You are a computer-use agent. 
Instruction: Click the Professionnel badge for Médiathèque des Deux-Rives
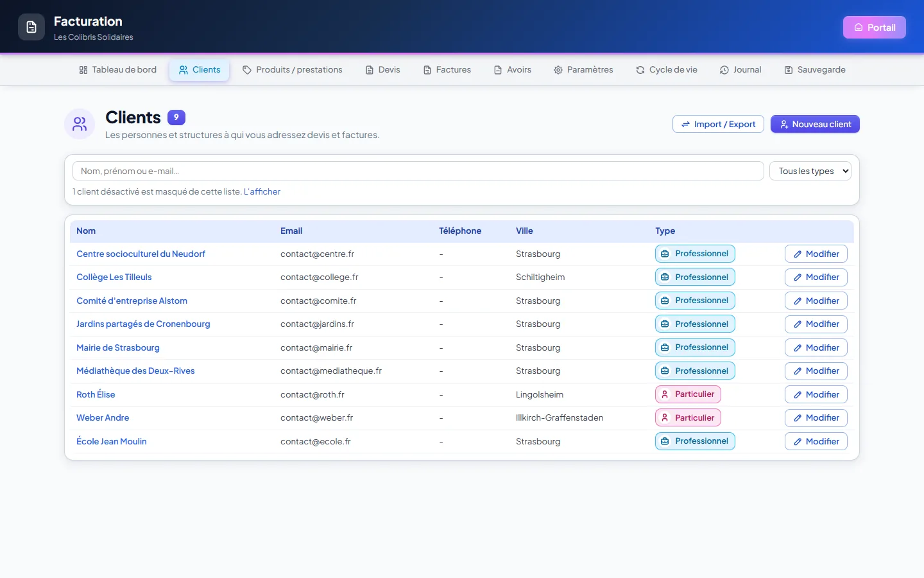point(695,371)
